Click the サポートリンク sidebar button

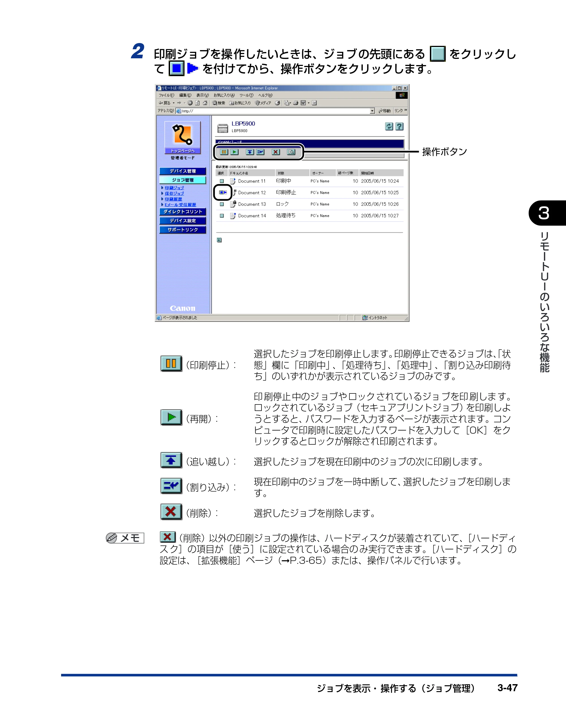(x=183, y=230)
